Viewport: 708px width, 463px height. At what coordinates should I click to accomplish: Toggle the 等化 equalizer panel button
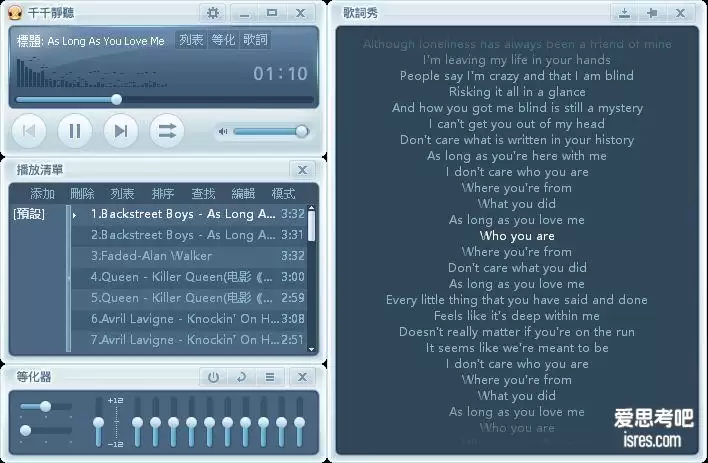[x=224, y=40]
